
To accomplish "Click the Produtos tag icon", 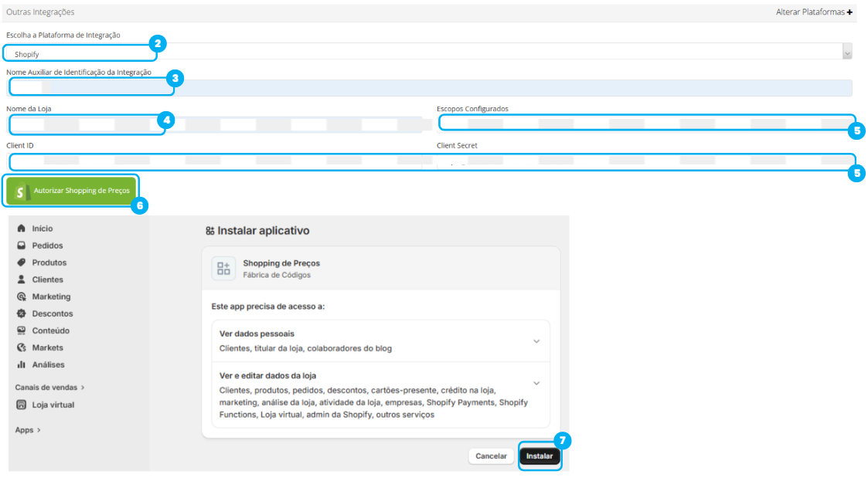I will 21,263.
